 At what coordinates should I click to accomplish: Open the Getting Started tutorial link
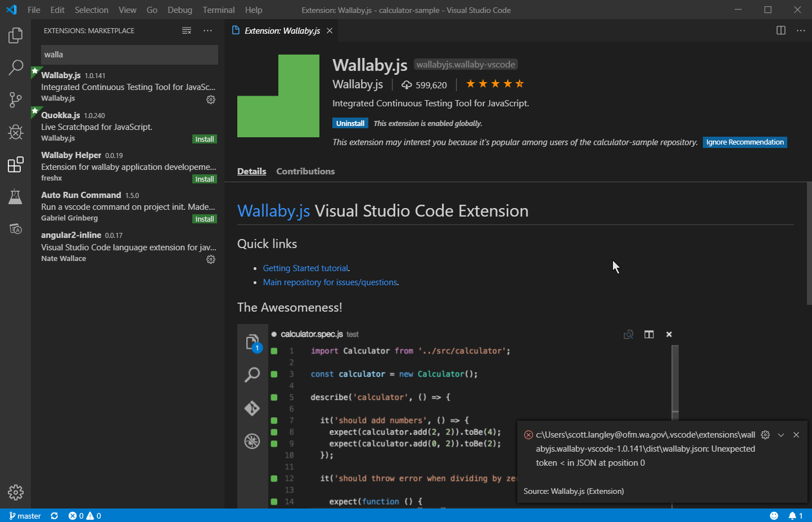pyautogui.click(x=306, y=268)
